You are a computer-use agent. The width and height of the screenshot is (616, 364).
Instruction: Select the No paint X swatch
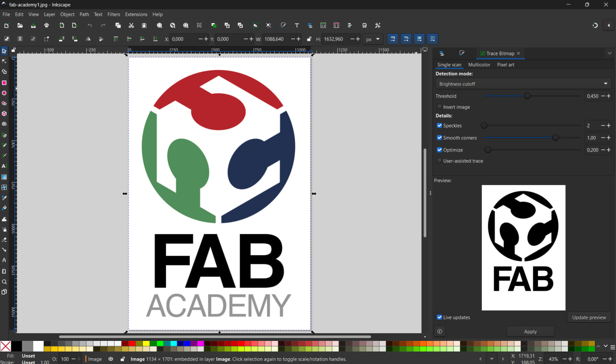(6, 346)
